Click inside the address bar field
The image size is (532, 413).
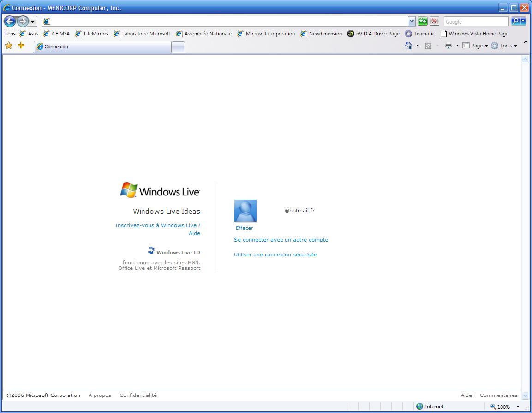225,21
